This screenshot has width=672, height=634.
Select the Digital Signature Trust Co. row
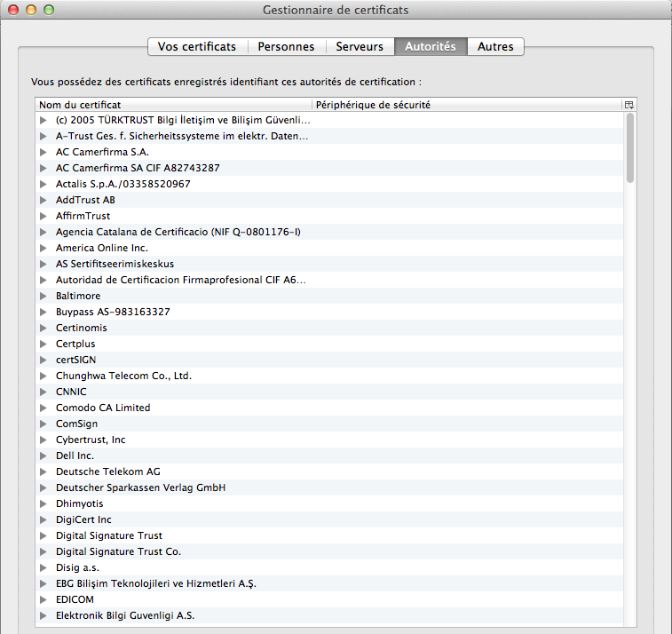329,551
